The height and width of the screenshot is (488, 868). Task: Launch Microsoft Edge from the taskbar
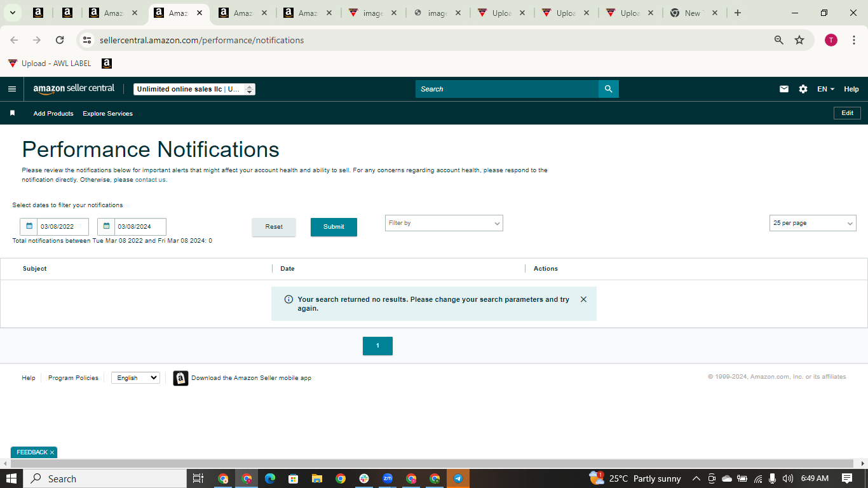[x=270, y=478]
